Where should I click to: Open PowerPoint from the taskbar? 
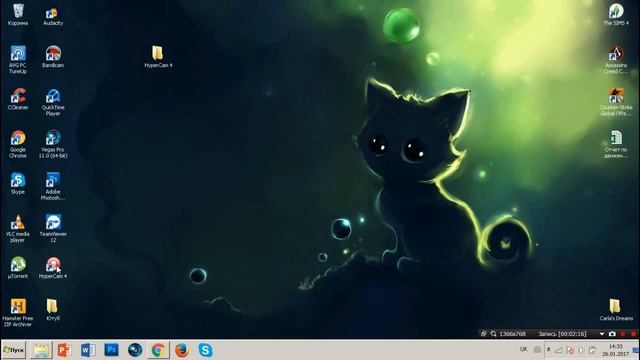tap(64, 350)
